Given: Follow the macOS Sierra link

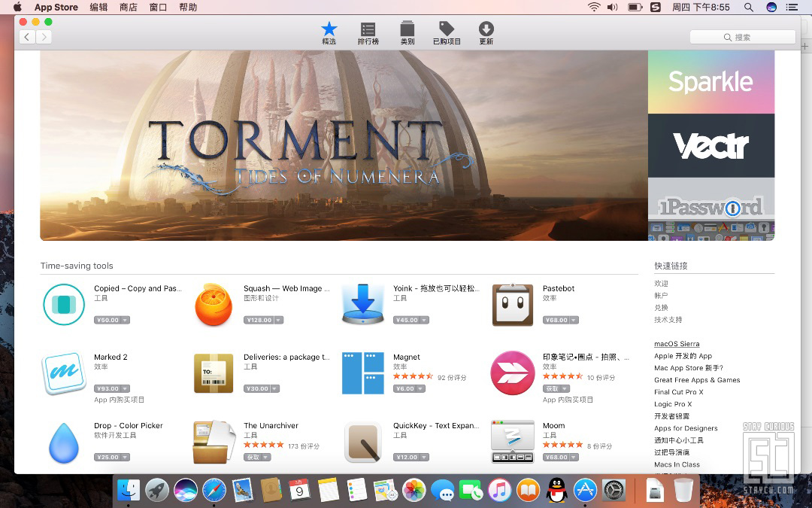Looking at the screenshot, I should [x=677, y=344].
